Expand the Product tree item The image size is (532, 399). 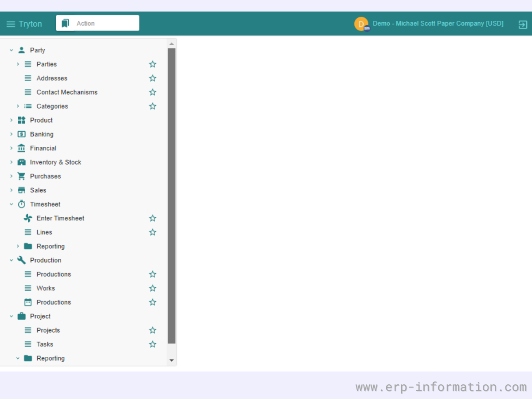11,120
